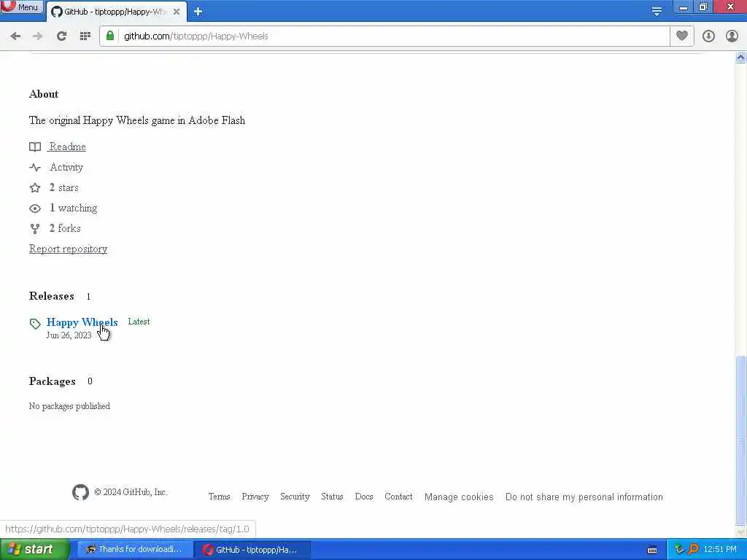Click the Happy Wheels description text
747x560 pixels.
click(137, 120)
